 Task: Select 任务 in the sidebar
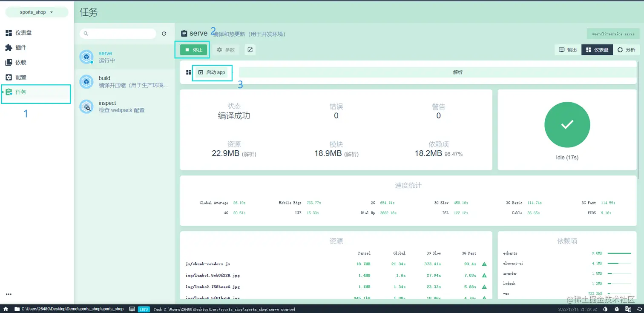coord(37,92)
